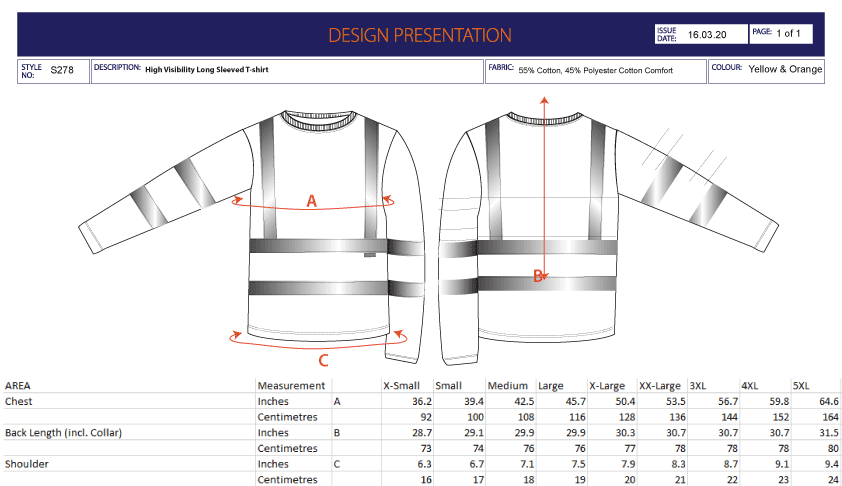Viewport: 842px width, 486px height.
Task: Select the back length value 28.7
Action: [422, 432]
